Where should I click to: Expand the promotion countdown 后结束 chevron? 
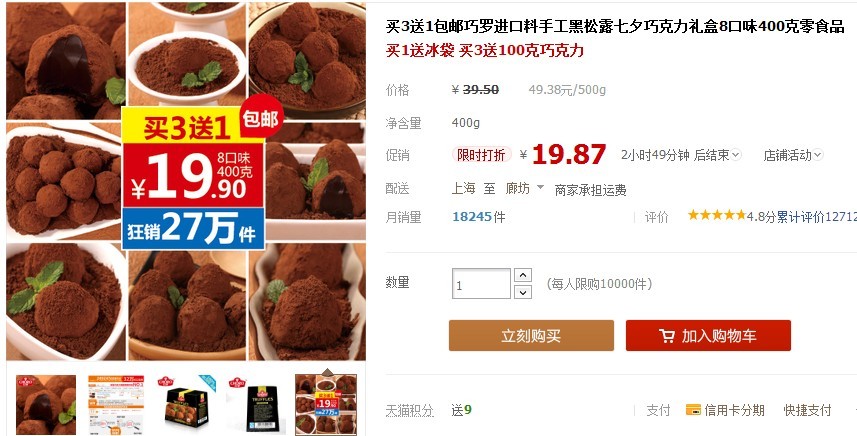[736, 155]
